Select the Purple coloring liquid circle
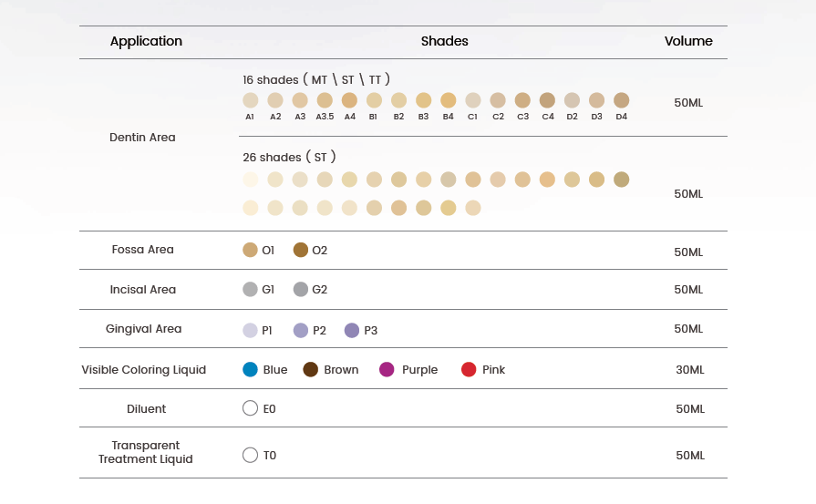Screen dimensions: 816x504 pyautogui.click(x=387, y=369)
